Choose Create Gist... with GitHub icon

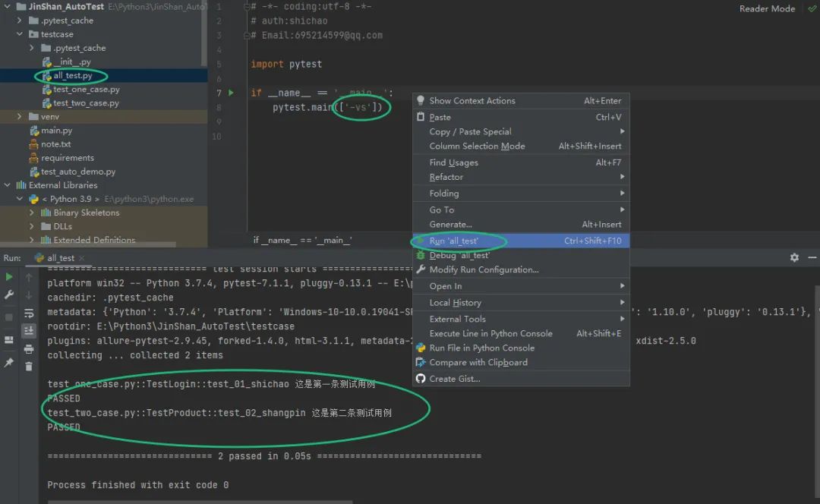coord(521,379)
